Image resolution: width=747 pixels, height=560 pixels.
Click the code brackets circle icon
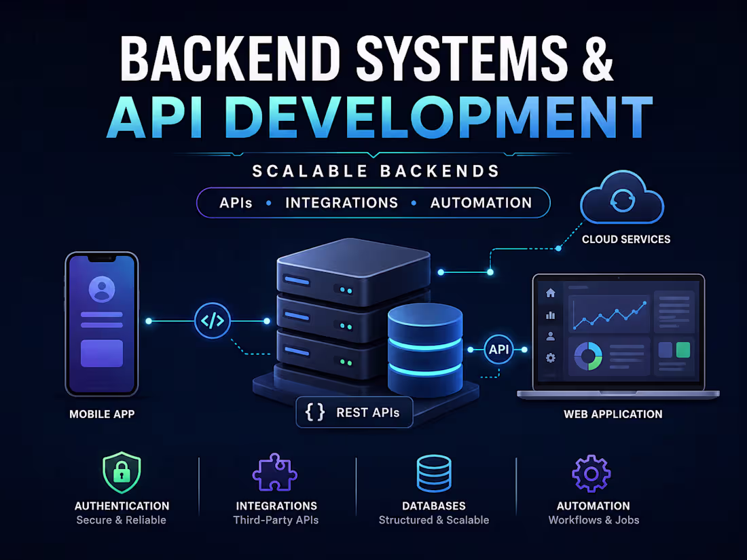[x=213, y=320]
